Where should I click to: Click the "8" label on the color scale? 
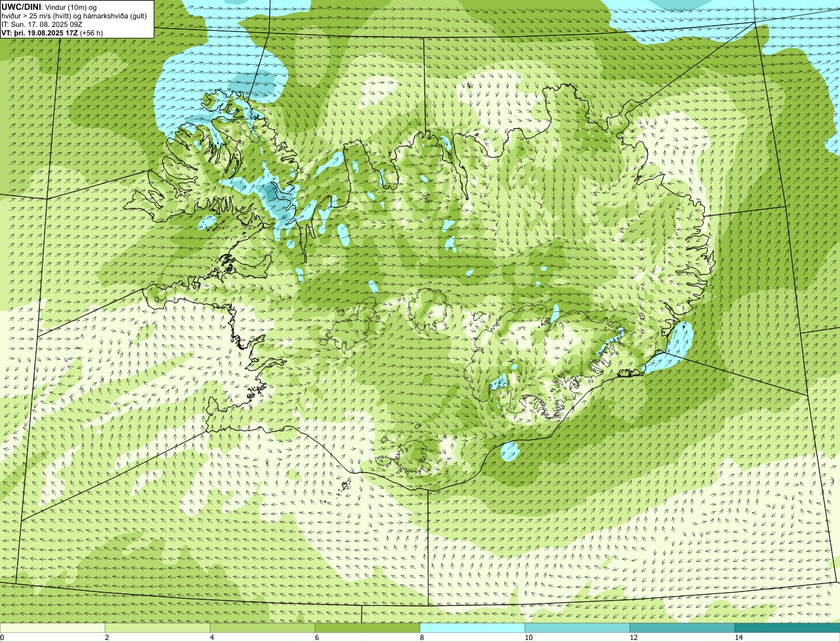[x=421, y=637]
